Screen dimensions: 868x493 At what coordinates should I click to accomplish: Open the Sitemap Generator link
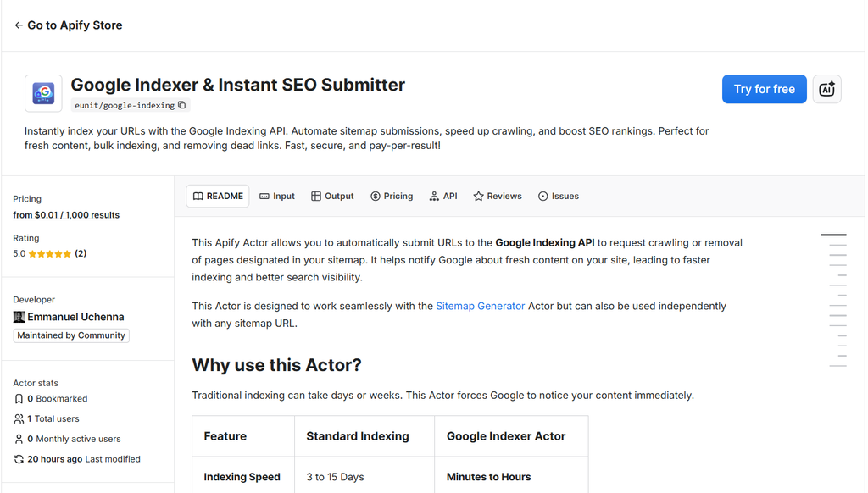(x=480, y=306)
